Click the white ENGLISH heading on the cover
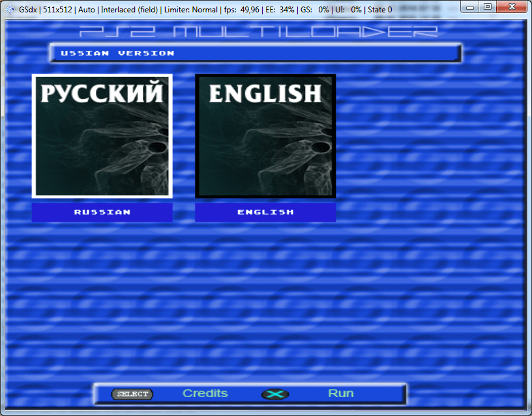This screenshot has width=532, height=416. (x=265, y=93)
